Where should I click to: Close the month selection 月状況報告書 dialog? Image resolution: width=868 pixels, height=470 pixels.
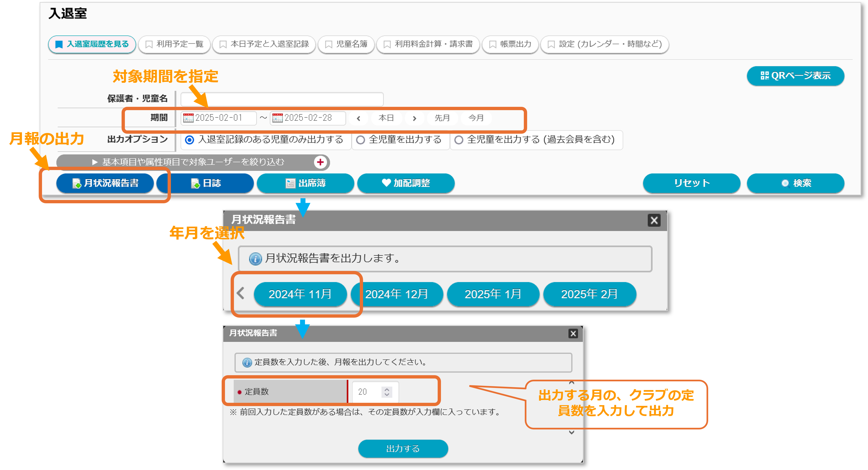[654, 220]
